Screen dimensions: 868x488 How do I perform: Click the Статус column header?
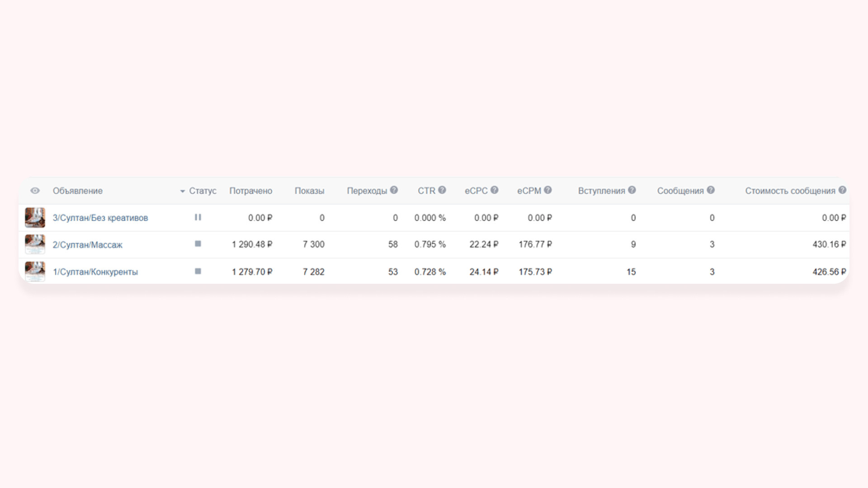coord(203,191)
